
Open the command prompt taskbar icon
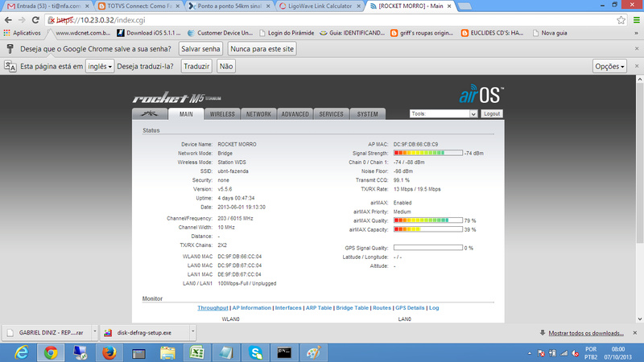pyautogui.click(x=284, y=352)
